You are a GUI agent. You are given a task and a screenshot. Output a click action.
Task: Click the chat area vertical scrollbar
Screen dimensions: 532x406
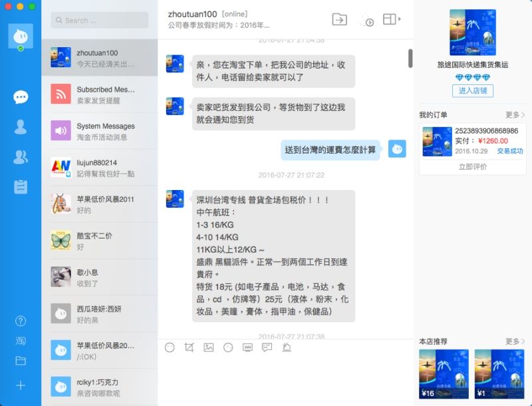pos(410,58)
